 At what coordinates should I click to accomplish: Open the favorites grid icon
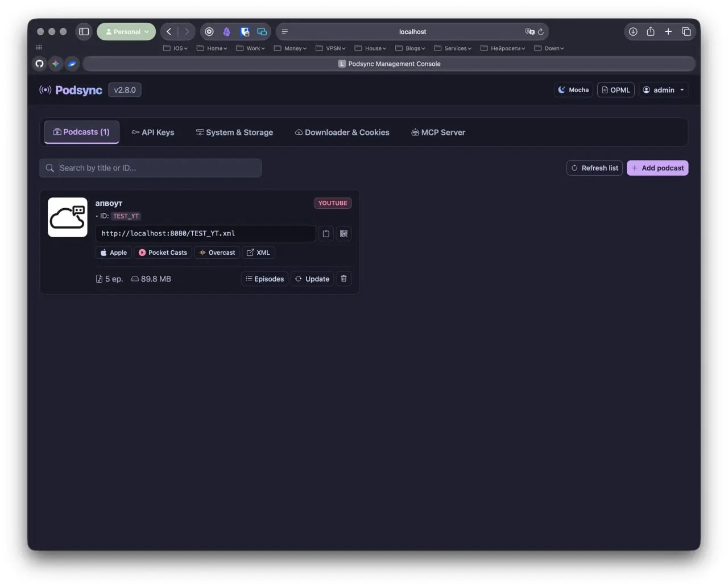pos(39,48)
